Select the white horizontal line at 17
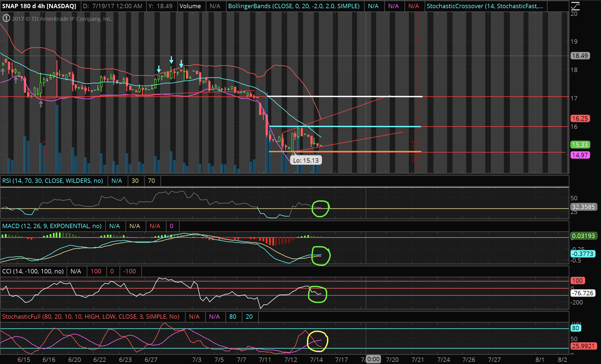The width and height of the screenshot is (601, 364). coord(345,96)
